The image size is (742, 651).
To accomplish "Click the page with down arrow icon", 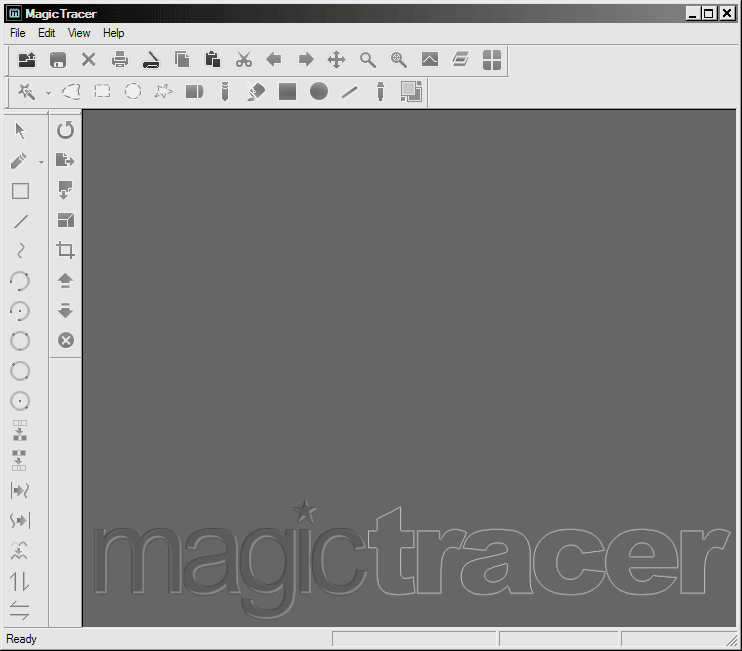I will [x=65, y=190].
